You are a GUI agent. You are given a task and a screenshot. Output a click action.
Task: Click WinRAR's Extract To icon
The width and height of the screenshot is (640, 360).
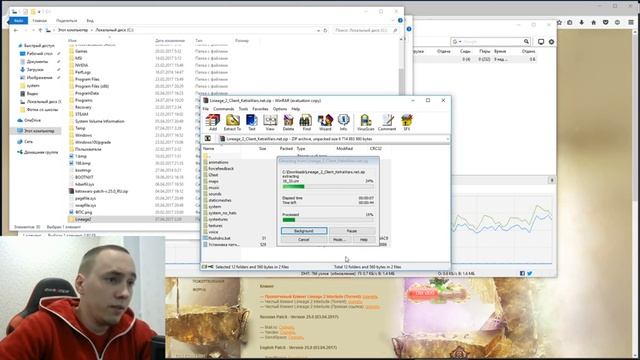(x=232, y=122)
